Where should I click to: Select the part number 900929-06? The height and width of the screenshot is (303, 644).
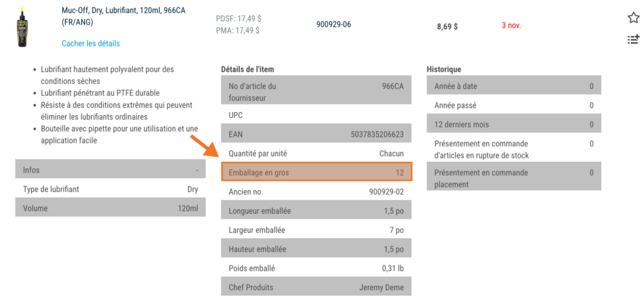[333, 25]
